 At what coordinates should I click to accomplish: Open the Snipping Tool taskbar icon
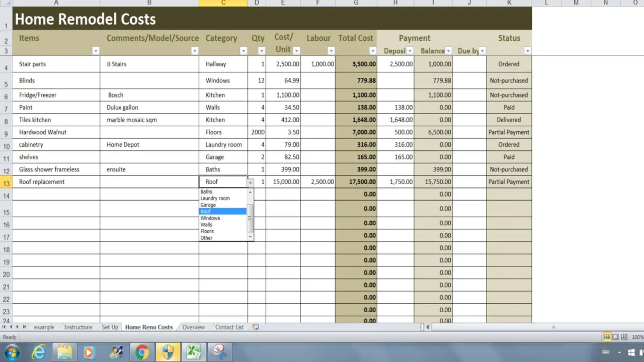[x=219, y=352]
